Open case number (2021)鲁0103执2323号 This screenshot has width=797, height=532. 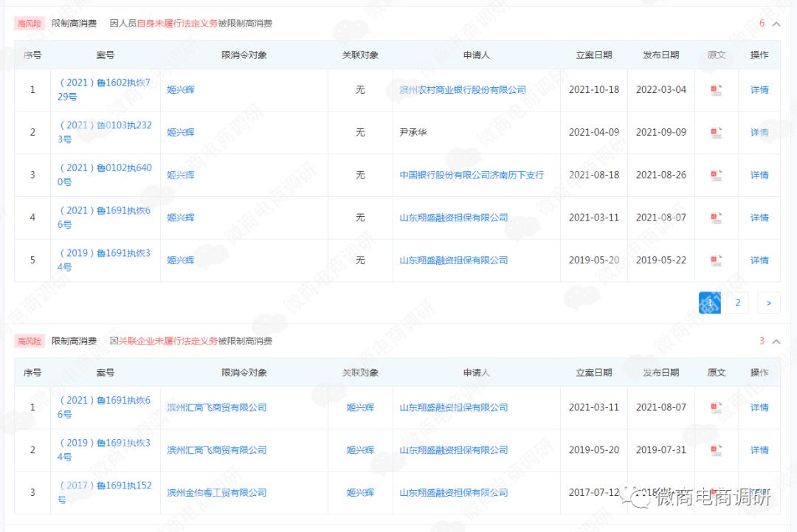coord(103,132)
